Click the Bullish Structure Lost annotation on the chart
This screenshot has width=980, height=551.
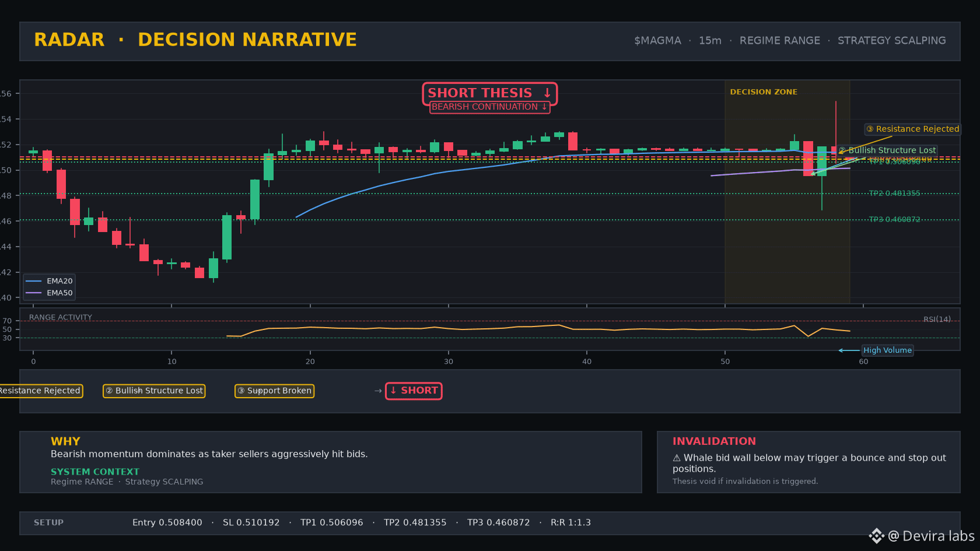click(x=887, y=150)
